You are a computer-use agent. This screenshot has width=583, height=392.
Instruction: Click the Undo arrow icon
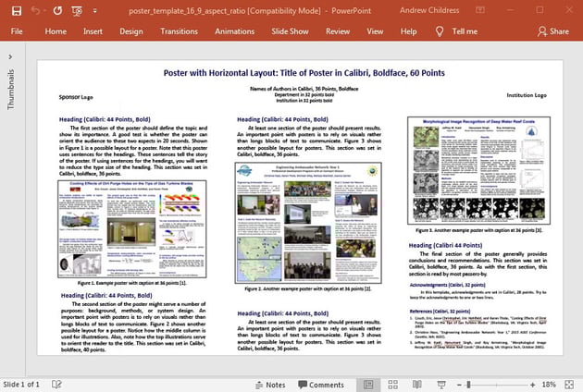[36, 11]
